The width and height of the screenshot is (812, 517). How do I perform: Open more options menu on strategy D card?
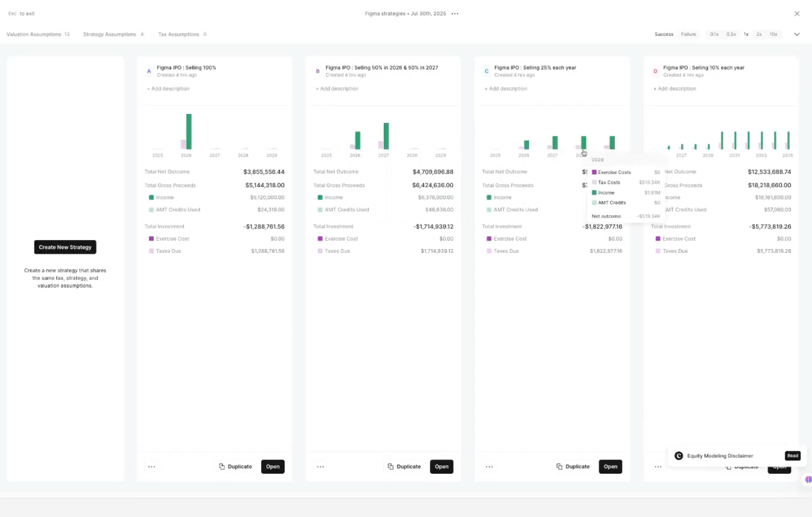pos(658,467)
